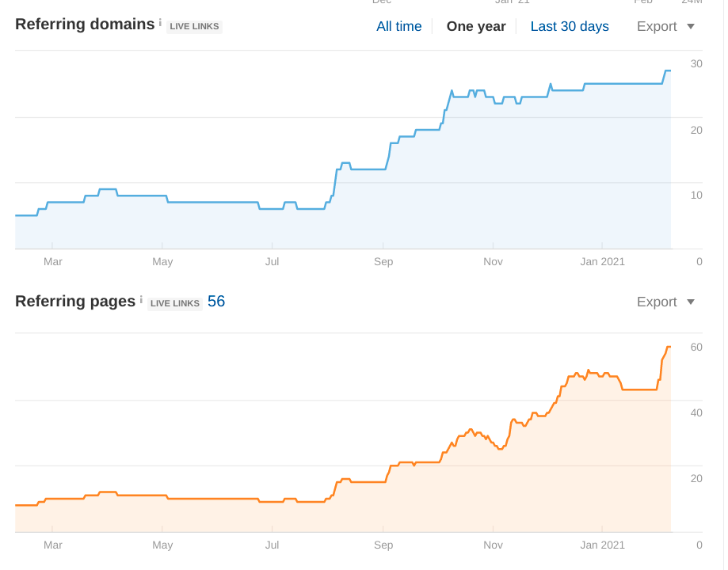The image size is (728, 570).
Task: Click Jan 2021 label on Referring pages axis
Action: [x=602, y=545]
